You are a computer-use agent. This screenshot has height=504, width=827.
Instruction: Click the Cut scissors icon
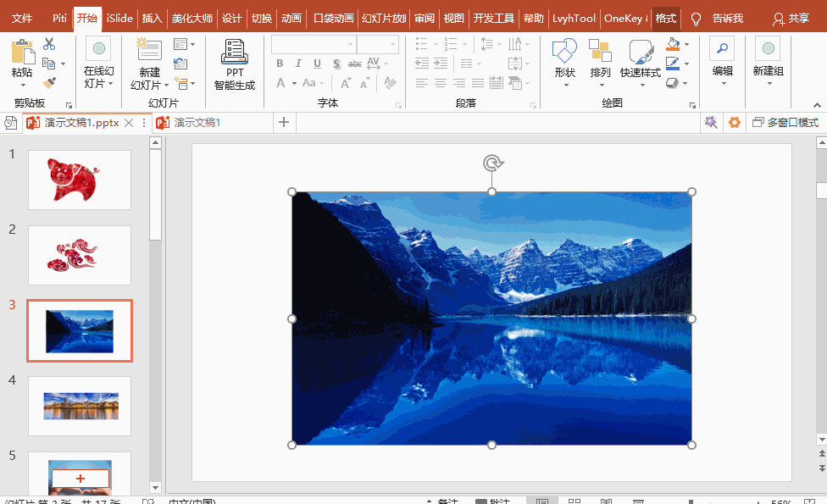[x=49, y=44]
